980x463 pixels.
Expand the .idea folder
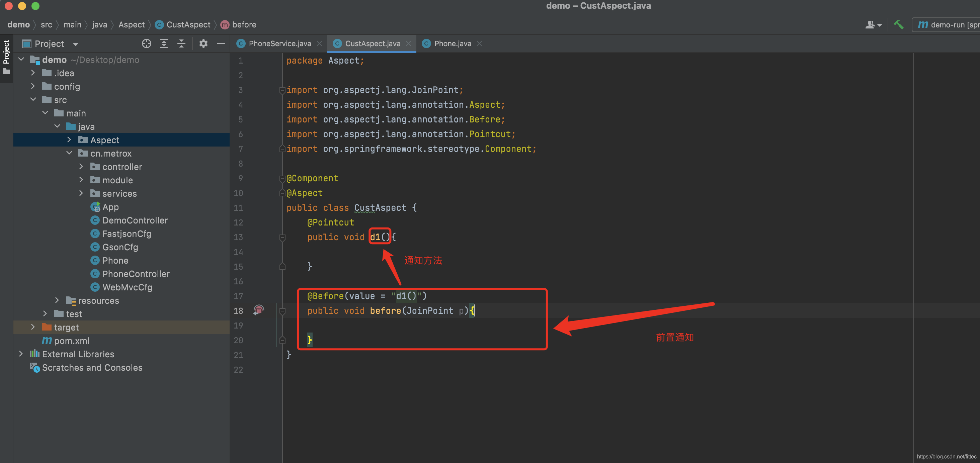pyautogui.click(x=33, y=73)
